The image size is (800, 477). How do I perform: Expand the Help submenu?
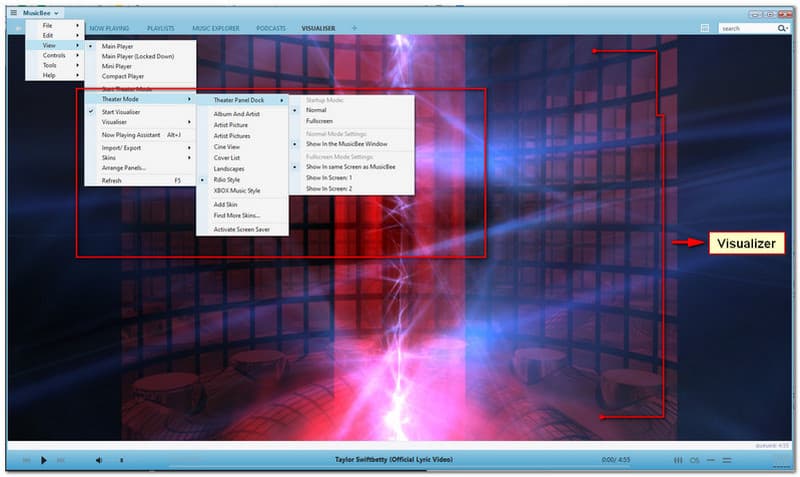click(x=55, y=75)
